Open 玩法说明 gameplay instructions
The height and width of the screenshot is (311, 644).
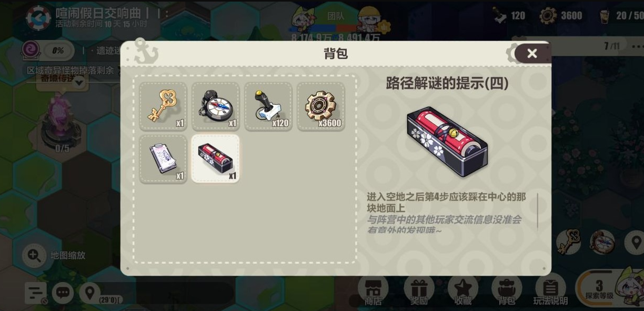point(550,290)
